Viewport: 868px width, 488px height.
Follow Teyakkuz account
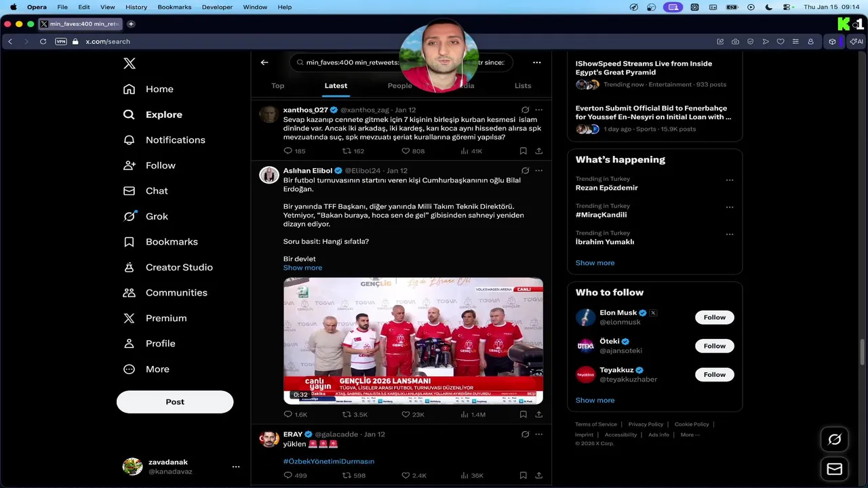[714, 374]
